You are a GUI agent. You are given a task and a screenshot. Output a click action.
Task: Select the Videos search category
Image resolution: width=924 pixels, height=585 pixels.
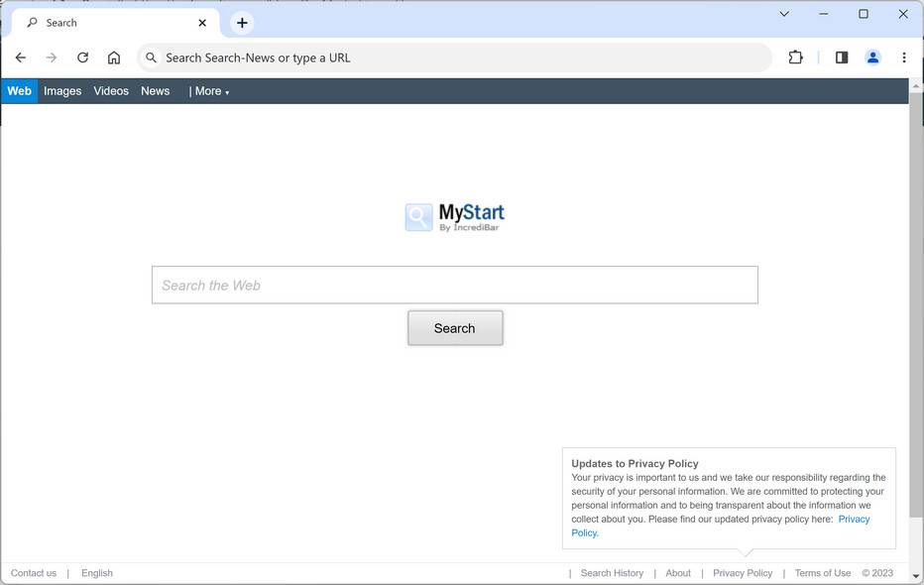(x=110, y=90)
